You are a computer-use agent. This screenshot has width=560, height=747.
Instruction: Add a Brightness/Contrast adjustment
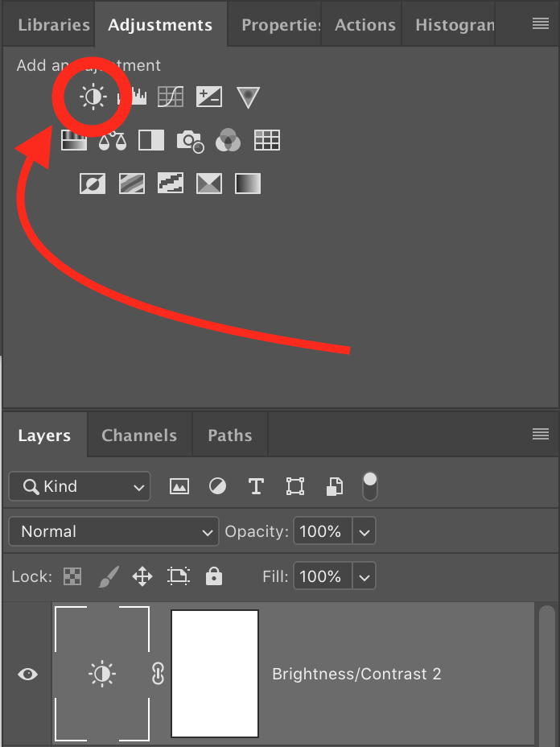click(93, 97)
